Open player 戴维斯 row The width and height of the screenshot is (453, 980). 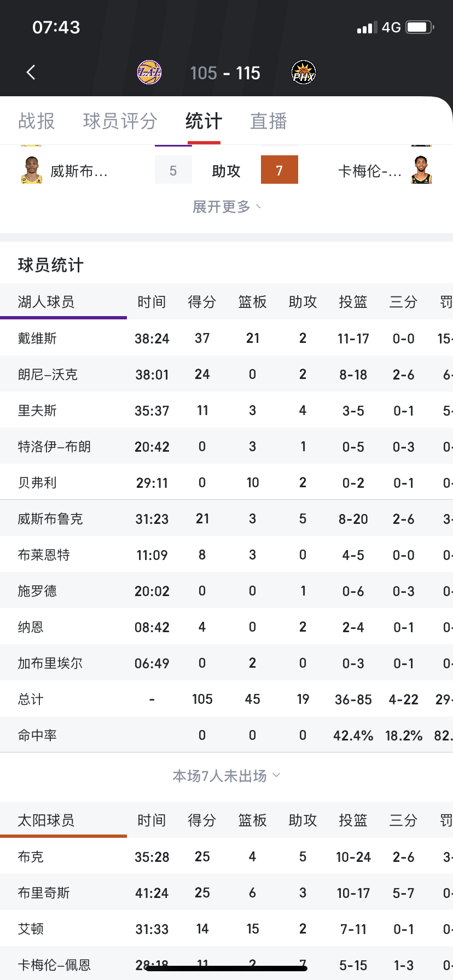[226, 338]
